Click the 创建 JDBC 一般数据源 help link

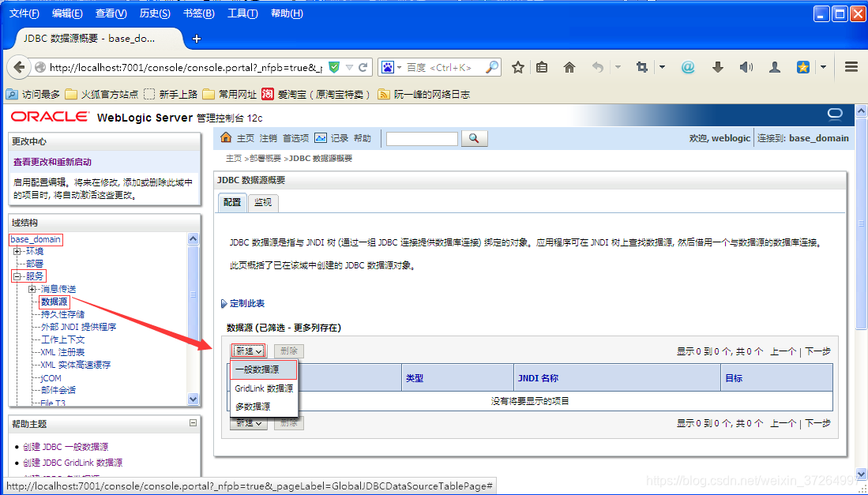66,447
